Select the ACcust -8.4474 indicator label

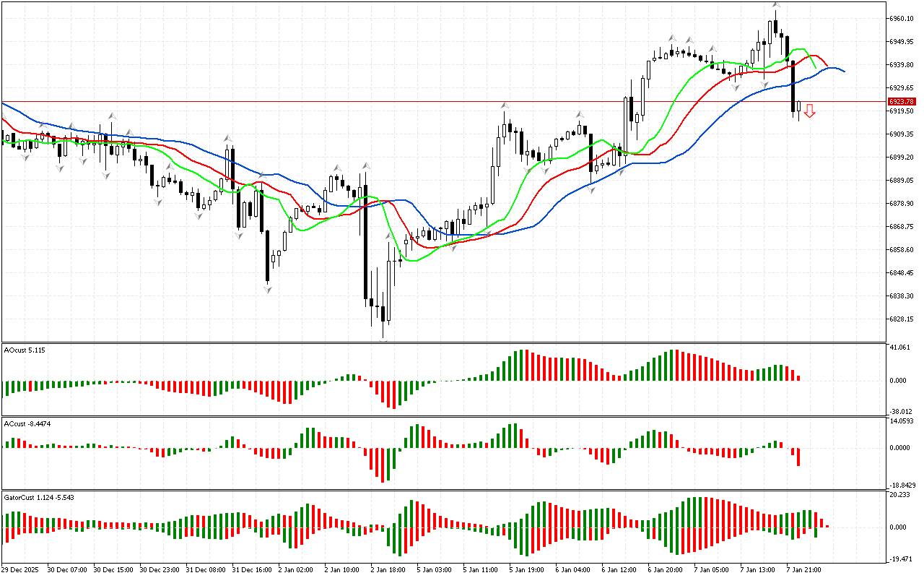[x=27, y=423]
